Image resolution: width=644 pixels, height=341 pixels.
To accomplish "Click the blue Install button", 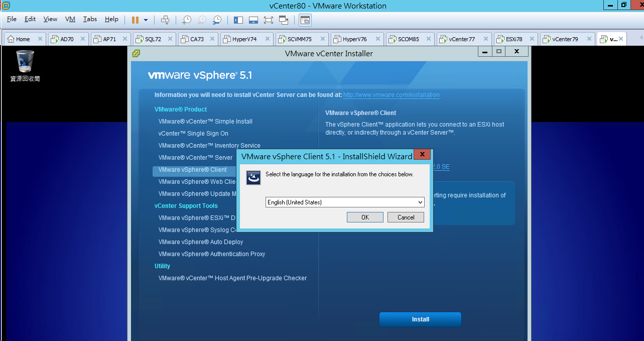I will click(x=420, y=319).
